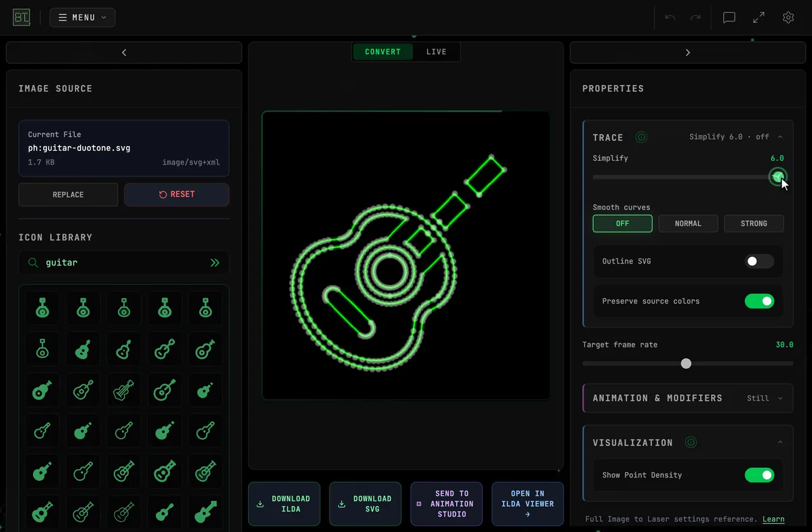Focus the icon library search field

point(124,262)
